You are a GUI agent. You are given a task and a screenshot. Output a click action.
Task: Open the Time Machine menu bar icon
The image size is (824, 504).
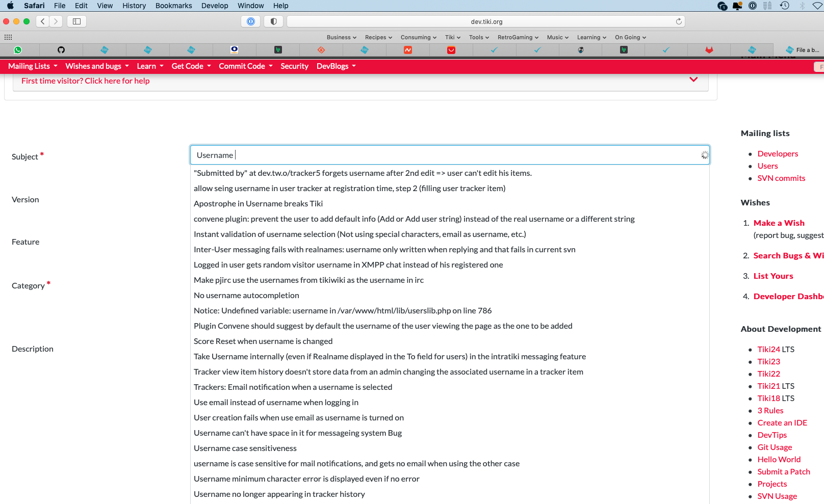click(785, 6)
